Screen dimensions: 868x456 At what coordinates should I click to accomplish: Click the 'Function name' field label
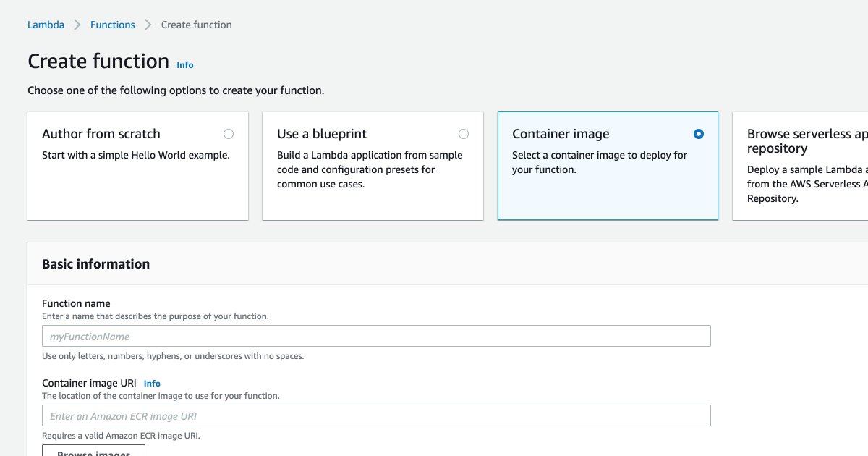coord(76,303)
